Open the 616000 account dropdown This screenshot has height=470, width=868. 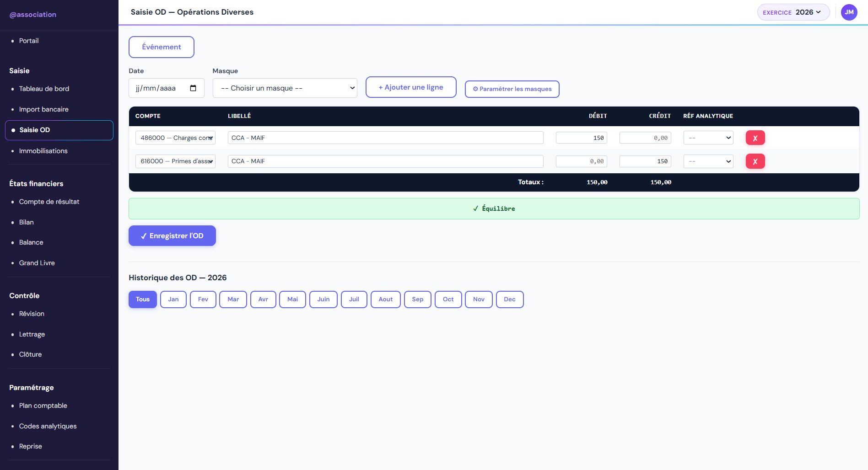pyautogui.click(x=175, y=161)
